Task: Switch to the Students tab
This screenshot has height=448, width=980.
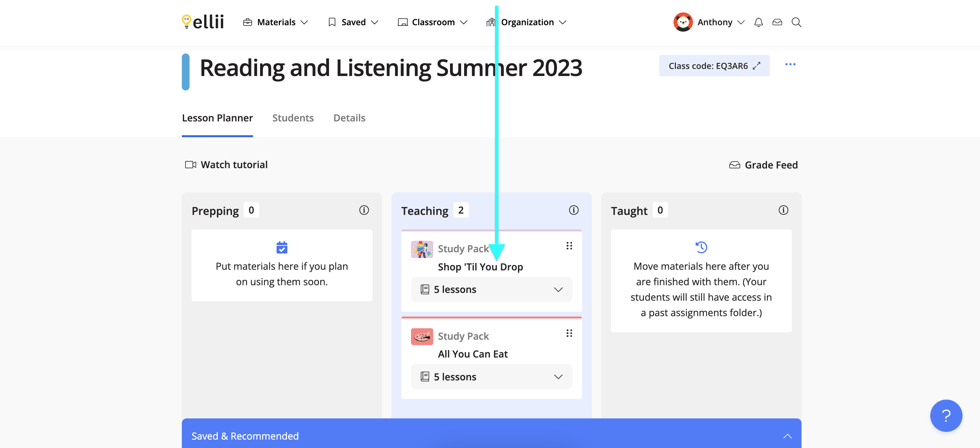Action: click(x=293, y=118)
